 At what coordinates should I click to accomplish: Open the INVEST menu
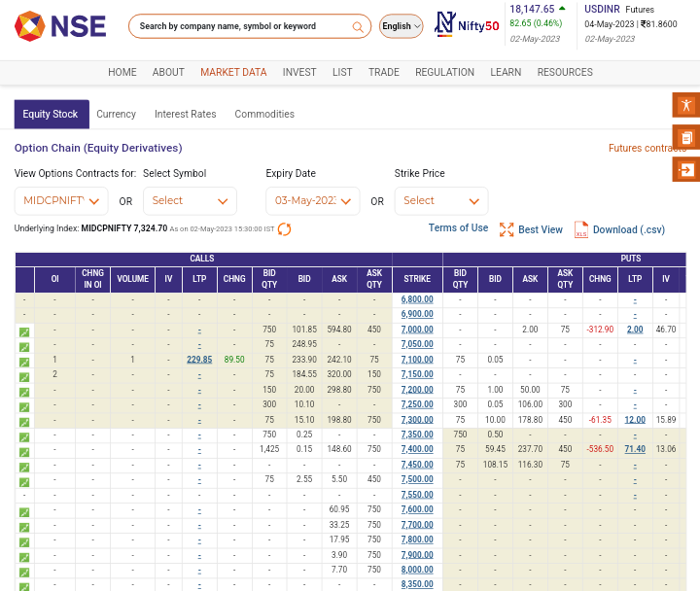click(x=299, y=72)
